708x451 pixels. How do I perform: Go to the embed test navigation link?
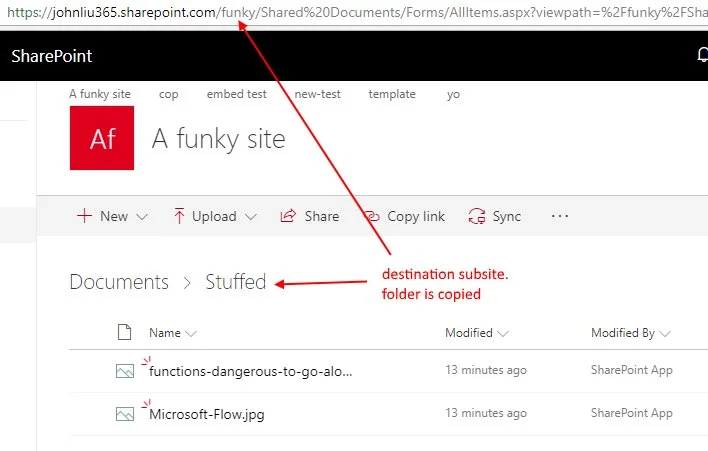pos(236,94)
